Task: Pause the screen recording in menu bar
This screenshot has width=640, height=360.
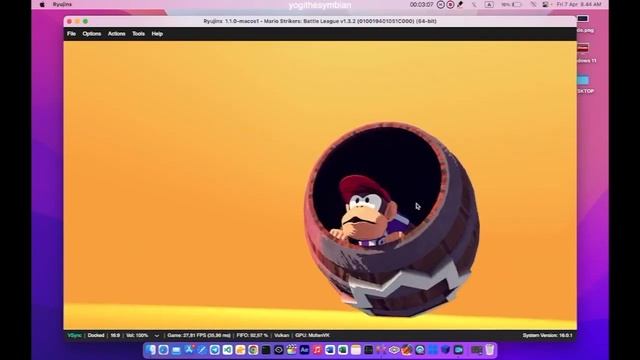Action: click(440, 4)
